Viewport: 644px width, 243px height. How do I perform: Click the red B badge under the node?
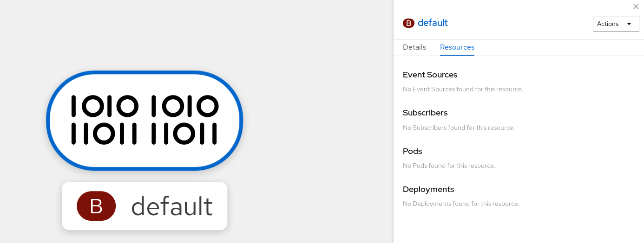point(96,206)
